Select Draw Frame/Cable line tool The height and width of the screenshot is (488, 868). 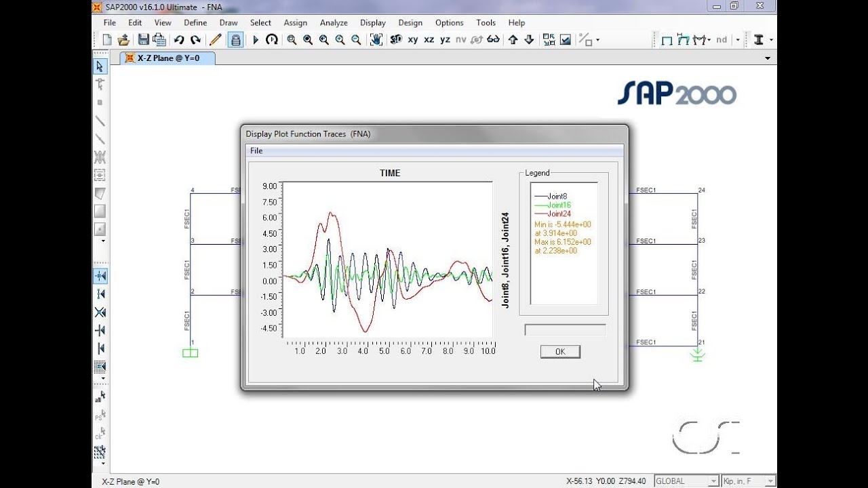pos(100,121)
